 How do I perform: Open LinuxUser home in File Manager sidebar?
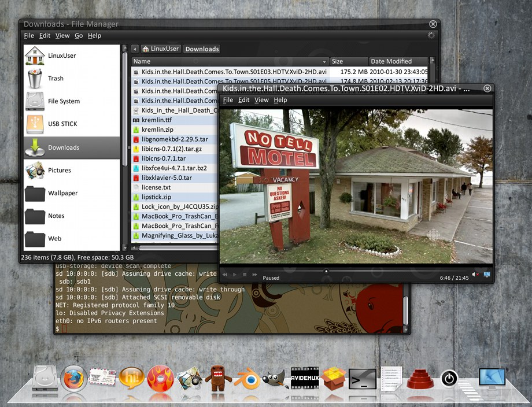[x=72, y=55]
